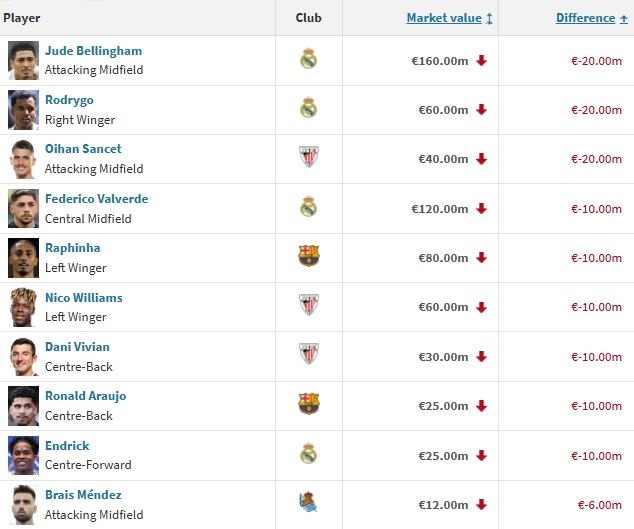Click Real Madrid crest in Jude Bellingham row

coord(308,60)
